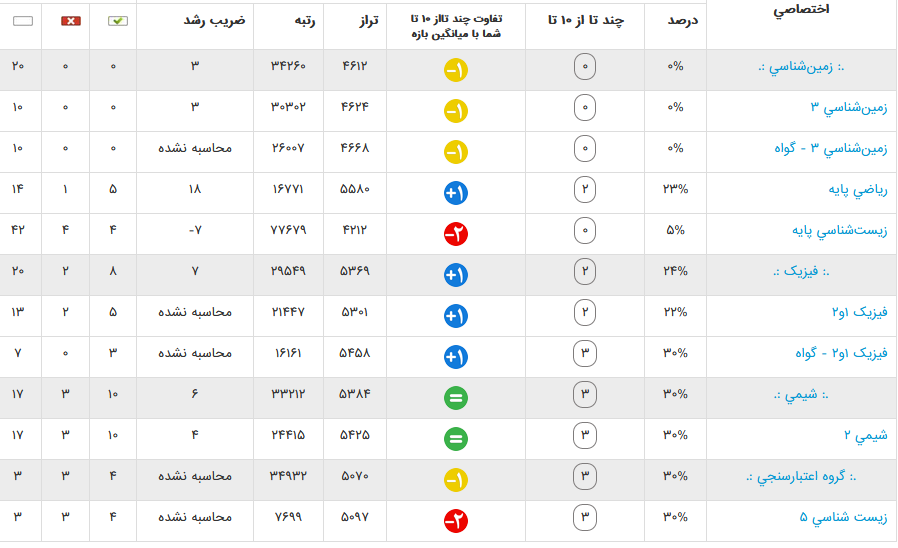Viewport: 898px width, 548px height.
Task: Click the green checkmark icon in the header
Action: [x=117, y=21]
